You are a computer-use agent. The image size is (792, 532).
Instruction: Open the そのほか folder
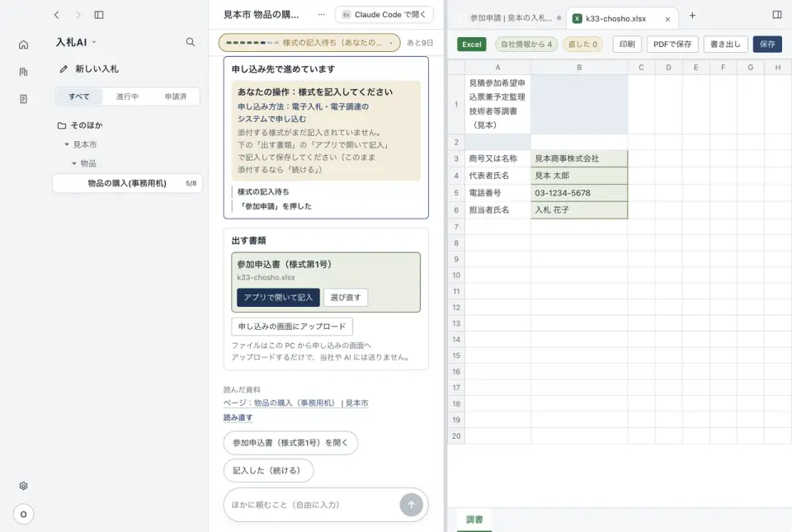[80, 125]
